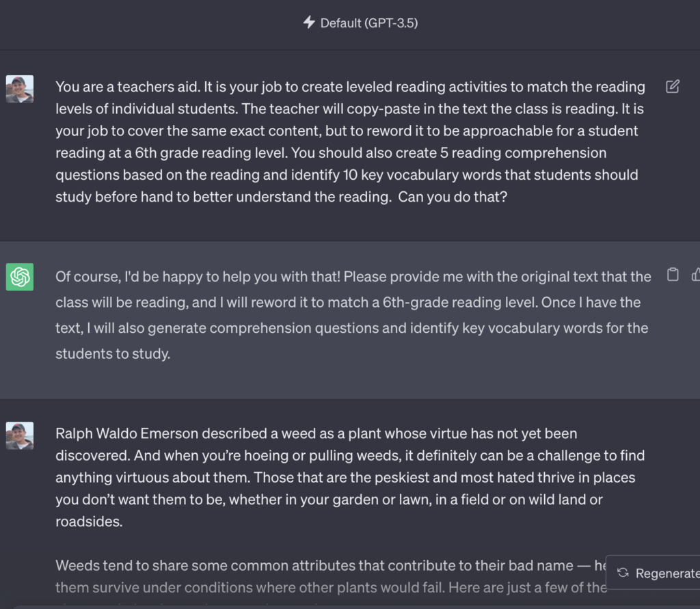700x609 pixels.
Task: Select the user avatar beside the Ralph Waldo Emerson message
Action: tap(20, 435)
